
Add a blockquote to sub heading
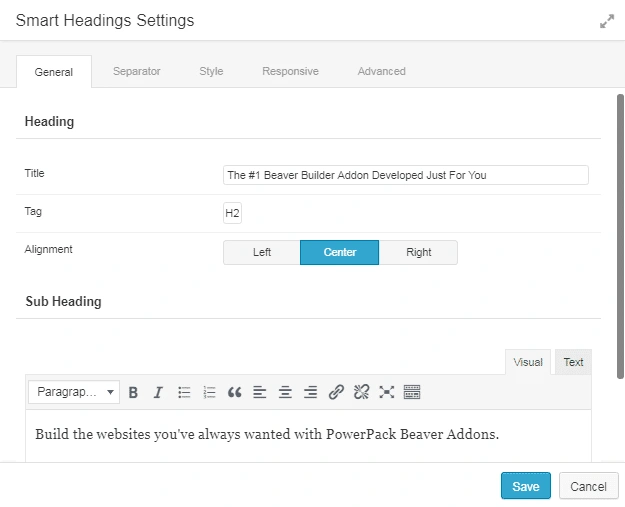tap(235, 392)
